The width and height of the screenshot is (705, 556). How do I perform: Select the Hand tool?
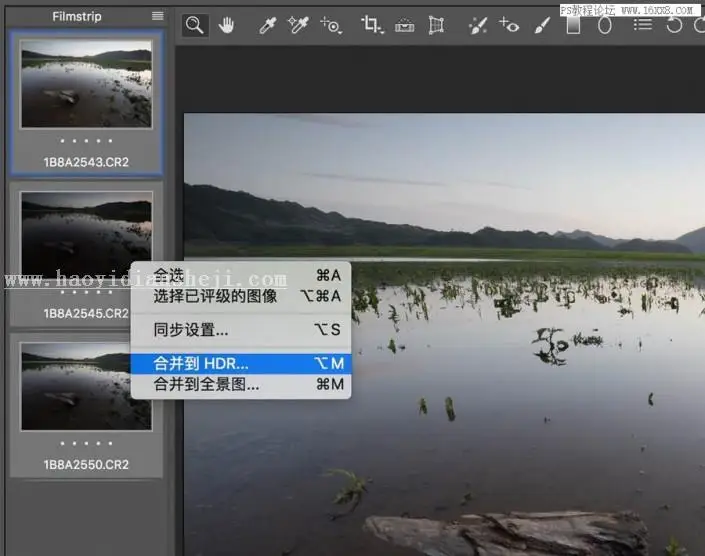226,25
